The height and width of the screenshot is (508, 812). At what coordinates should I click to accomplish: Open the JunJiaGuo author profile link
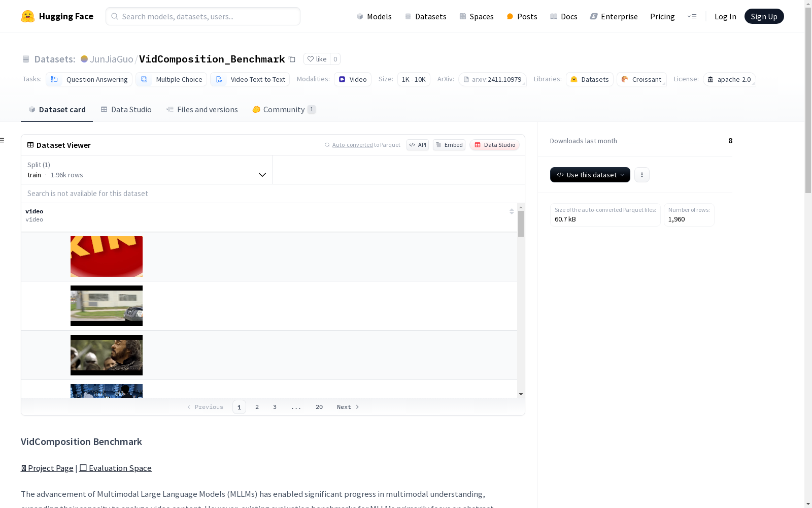click(112, 59)
